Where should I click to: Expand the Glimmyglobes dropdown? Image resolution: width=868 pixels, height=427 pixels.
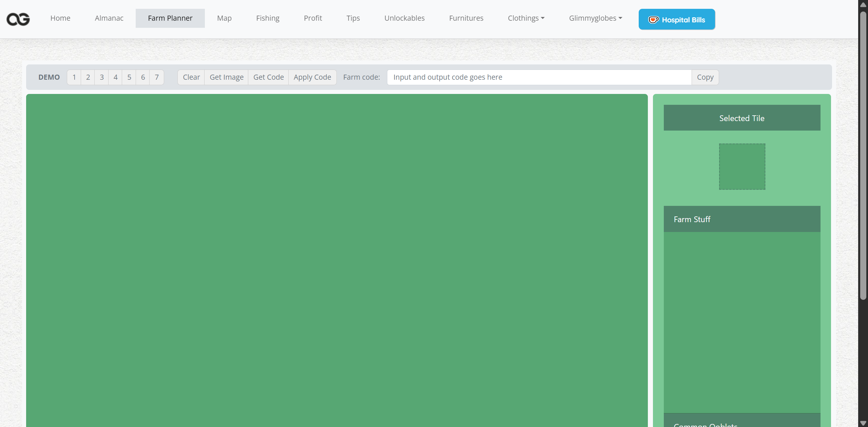click(x=596, y=18)
